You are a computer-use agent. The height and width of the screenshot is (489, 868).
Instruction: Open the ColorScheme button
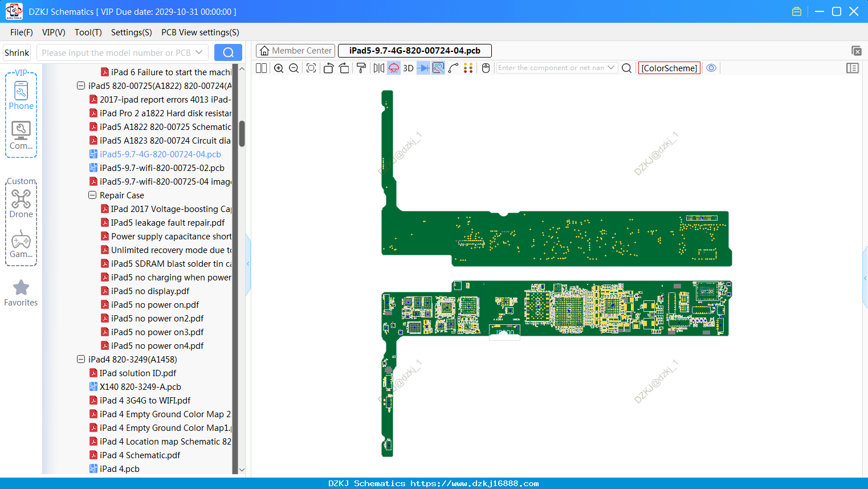pos(669,68)
